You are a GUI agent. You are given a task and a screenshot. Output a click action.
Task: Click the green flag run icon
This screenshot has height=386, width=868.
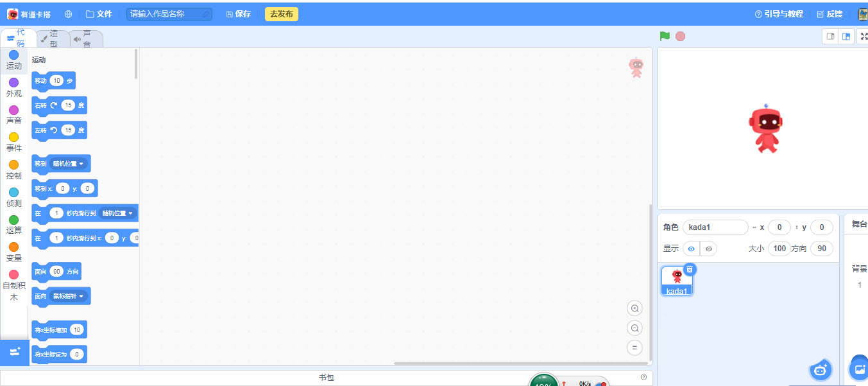[x=665, y=36]
